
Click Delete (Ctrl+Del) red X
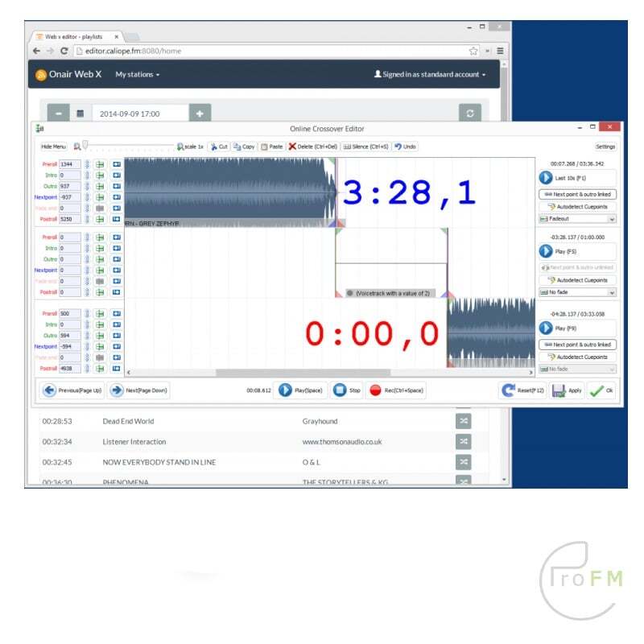pos(312,147)
